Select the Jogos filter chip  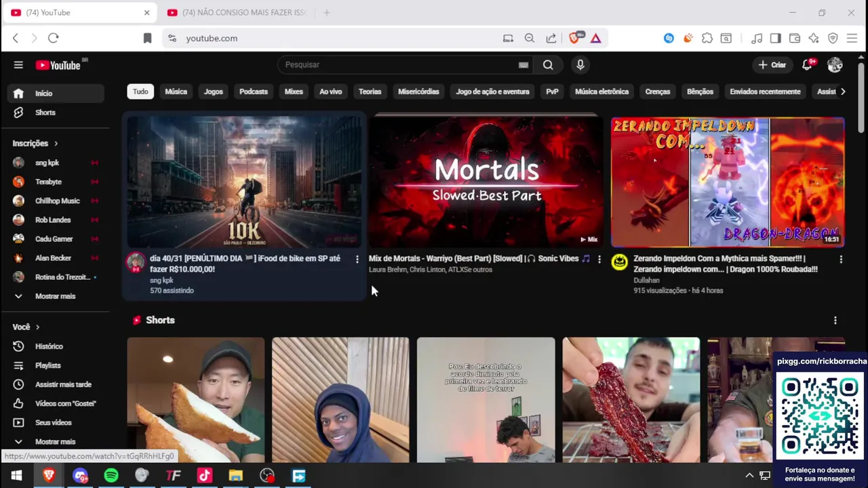tap(214, 91)
